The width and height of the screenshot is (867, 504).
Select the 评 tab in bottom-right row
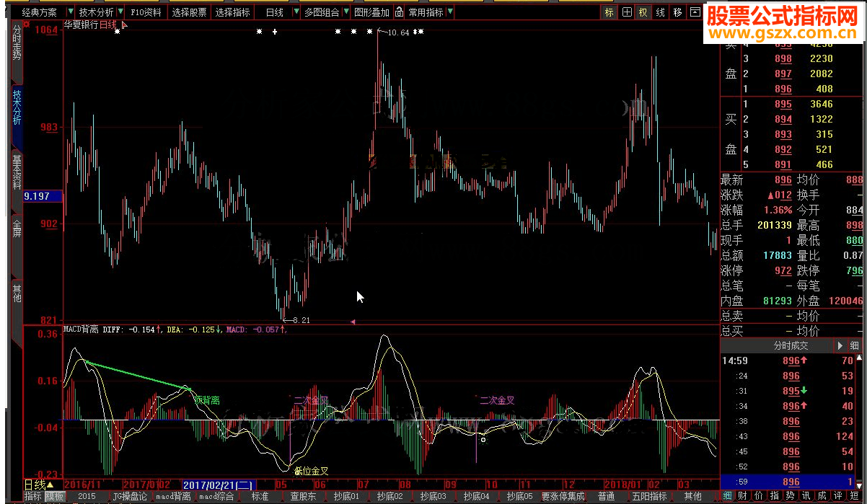[838, 496]
